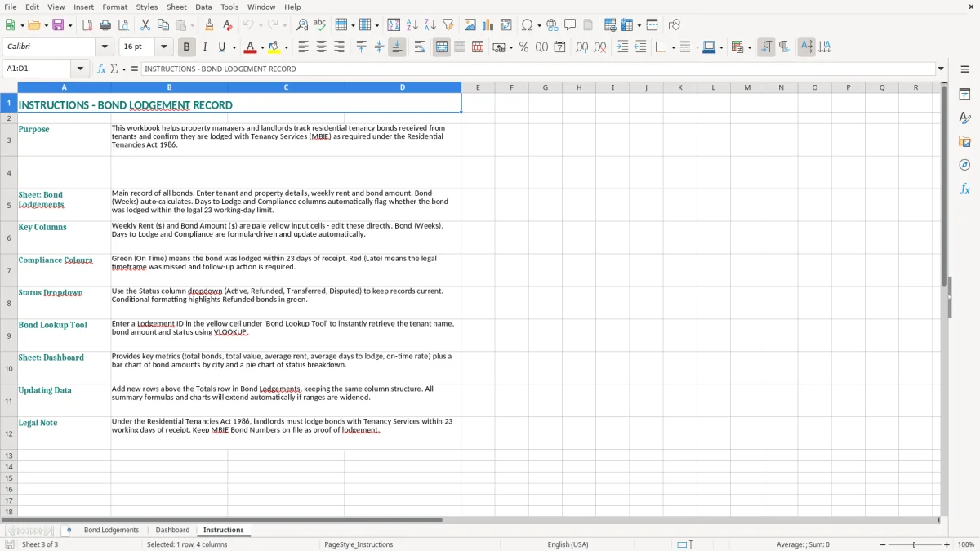Open the Font Size dropdown
The image size is (980, 551).
point(163,47)
